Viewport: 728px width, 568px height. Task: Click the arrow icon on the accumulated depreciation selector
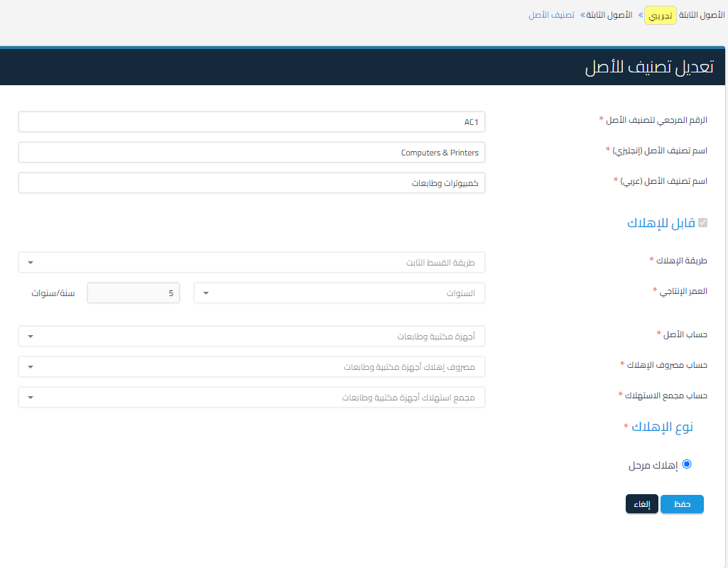point(30,397)
